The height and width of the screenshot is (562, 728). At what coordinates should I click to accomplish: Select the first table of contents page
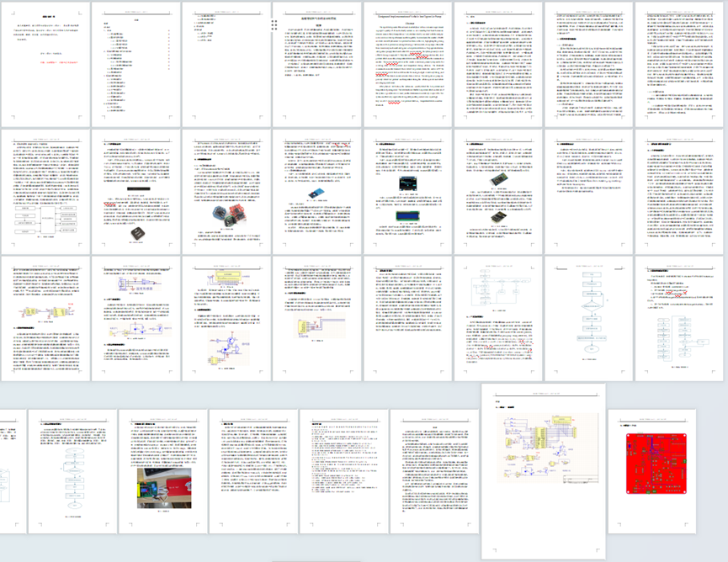point(136,65)
